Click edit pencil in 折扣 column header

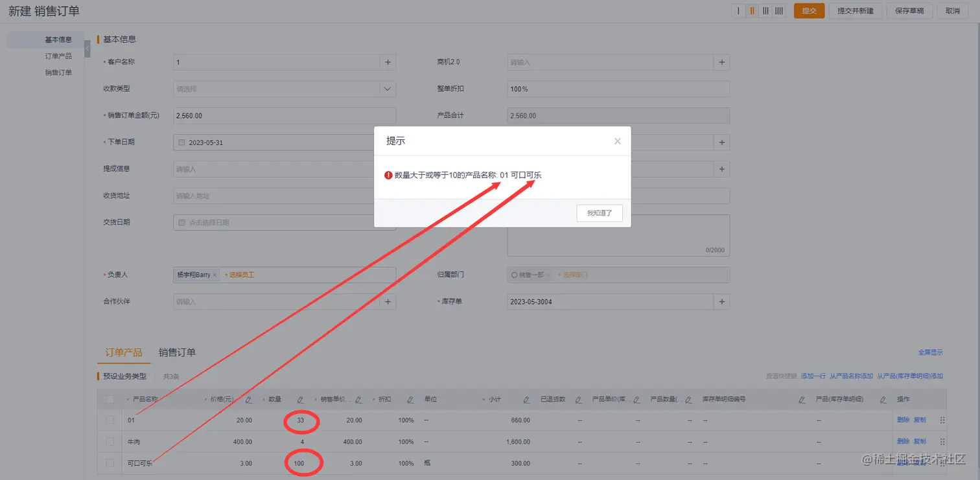tap(410, 400)
